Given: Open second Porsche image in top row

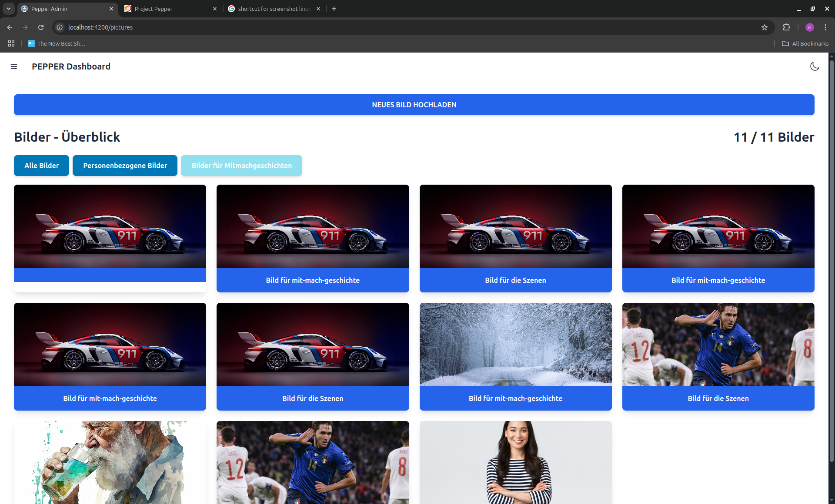Looking at the screenshot, I should pos(313,226).
